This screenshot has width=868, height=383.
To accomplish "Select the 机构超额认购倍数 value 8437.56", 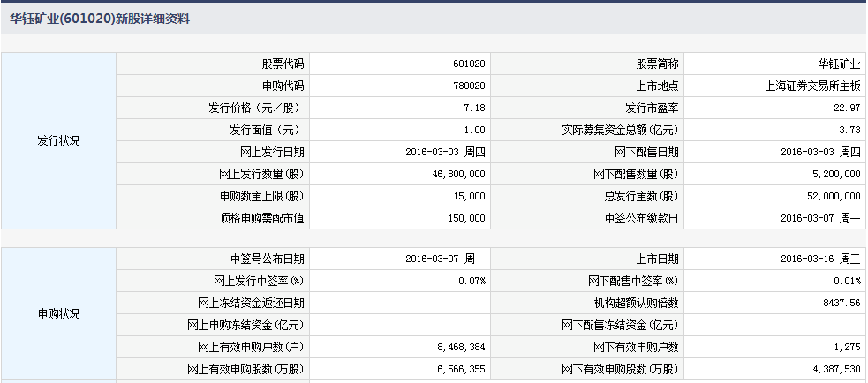I will pyautogui.click(x=841, y=304).
